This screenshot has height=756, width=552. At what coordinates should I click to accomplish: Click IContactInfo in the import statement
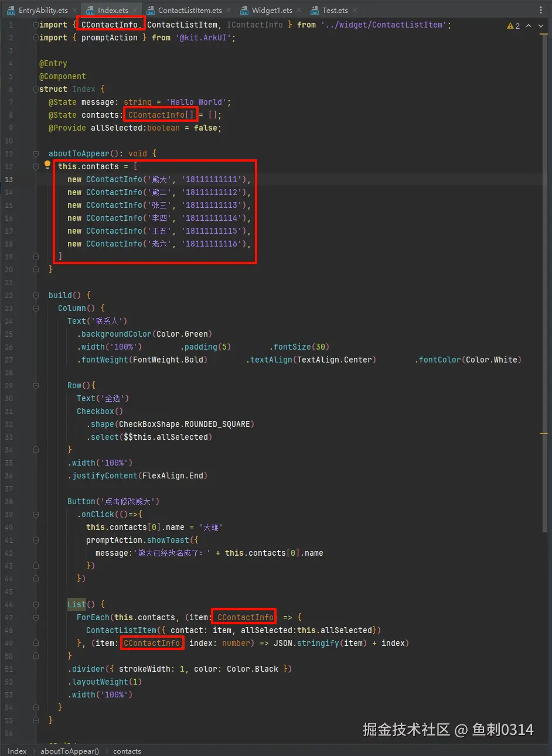(255, 25)
